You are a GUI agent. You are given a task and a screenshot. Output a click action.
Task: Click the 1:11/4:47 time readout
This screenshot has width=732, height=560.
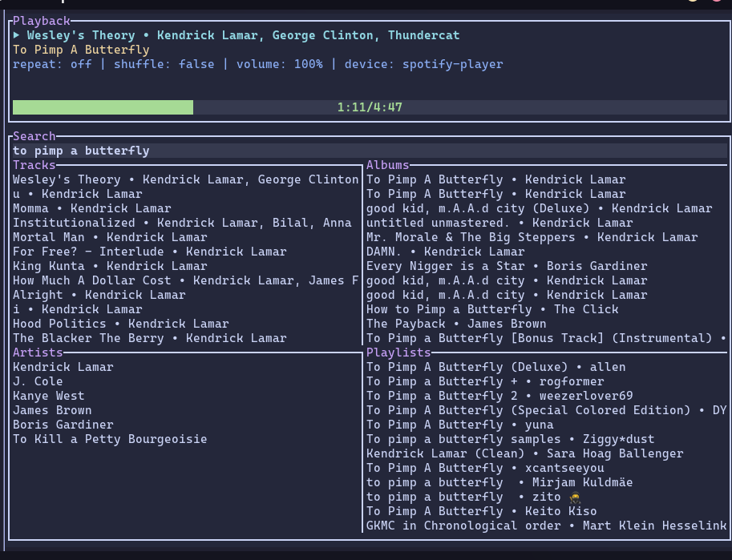click(370, 107)
